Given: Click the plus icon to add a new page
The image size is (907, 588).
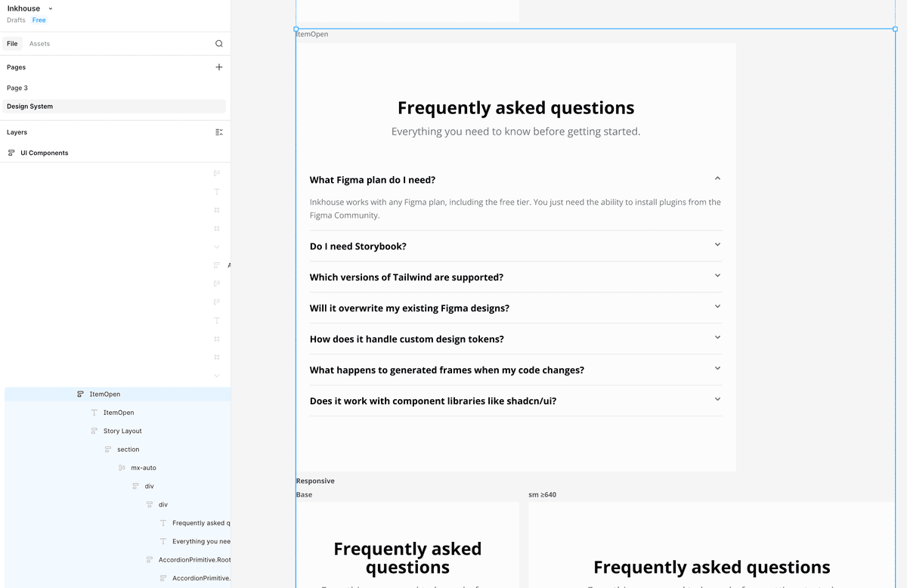Looking at the screenshot, I should coord(218,67).
